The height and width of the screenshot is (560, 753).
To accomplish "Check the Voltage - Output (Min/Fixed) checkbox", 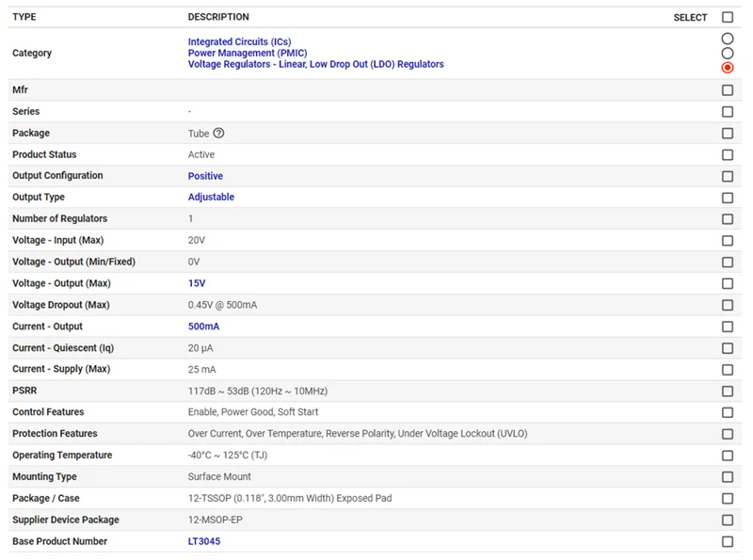I will (x=728, y=263).
